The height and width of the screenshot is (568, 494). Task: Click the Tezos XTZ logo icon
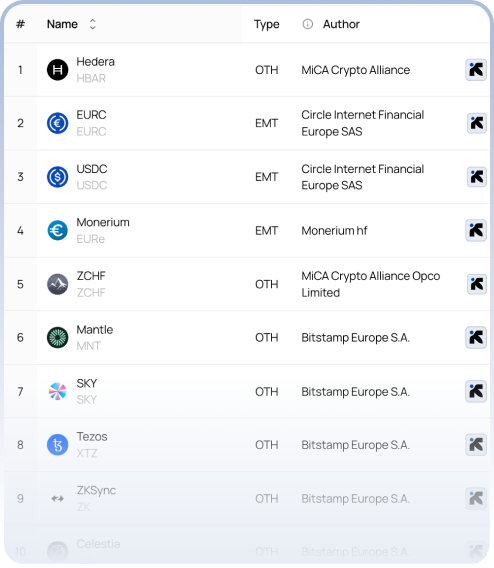click(x=58, y=445)
